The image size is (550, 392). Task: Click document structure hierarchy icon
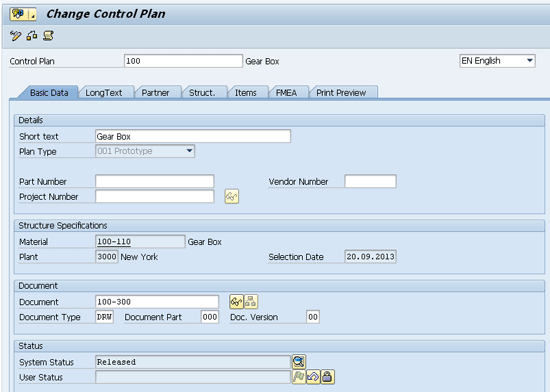pyautogui.click(x=250, y=302)
